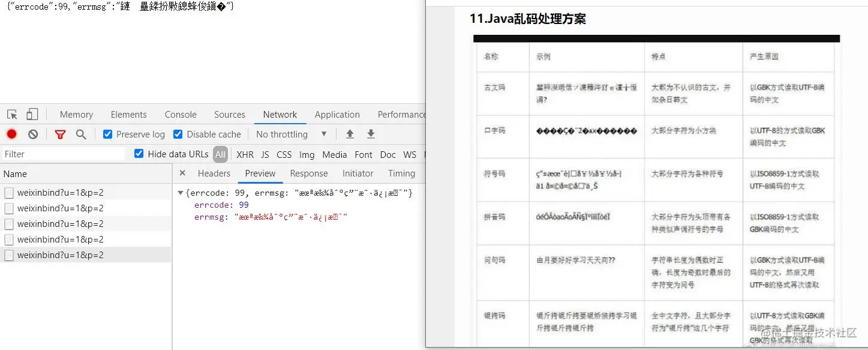Export HAR file with download arrow
The height and width of the screenshot is (350, 868).
[371, 134]
